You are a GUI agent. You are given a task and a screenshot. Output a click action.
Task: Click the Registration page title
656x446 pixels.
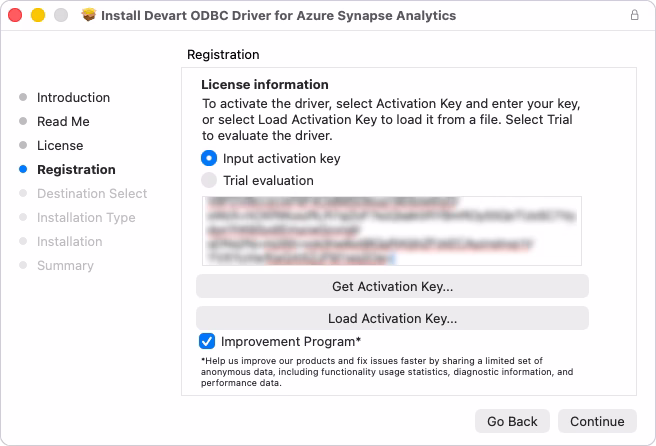click(223, 54)
